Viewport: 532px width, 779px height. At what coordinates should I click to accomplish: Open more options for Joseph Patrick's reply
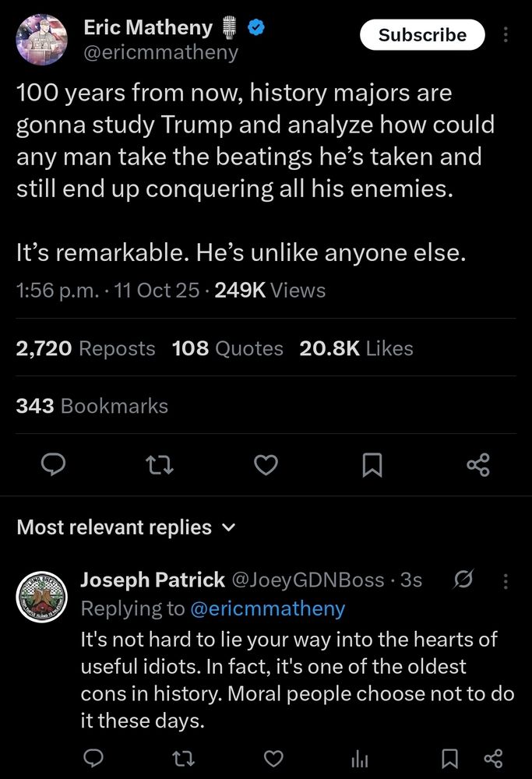[x=506, y=580]
